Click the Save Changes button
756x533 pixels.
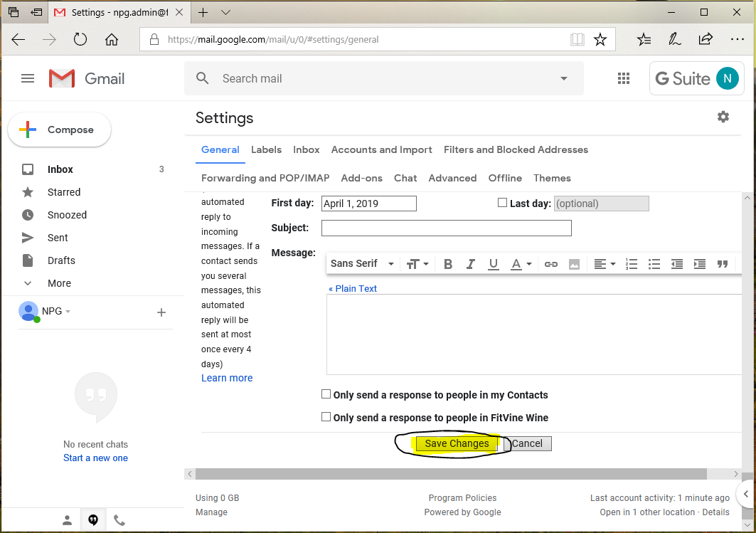click(x=457, y=444)
